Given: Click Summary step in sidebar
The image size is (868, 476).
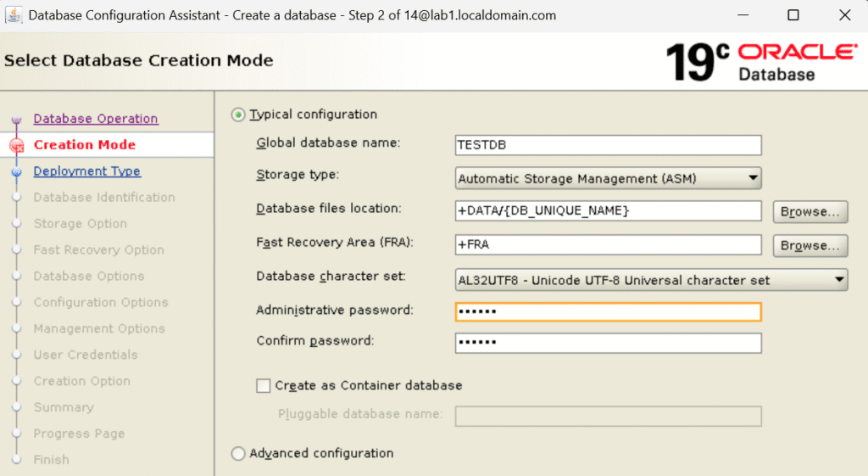Looking at the screenshot, I should pos(64,407).
